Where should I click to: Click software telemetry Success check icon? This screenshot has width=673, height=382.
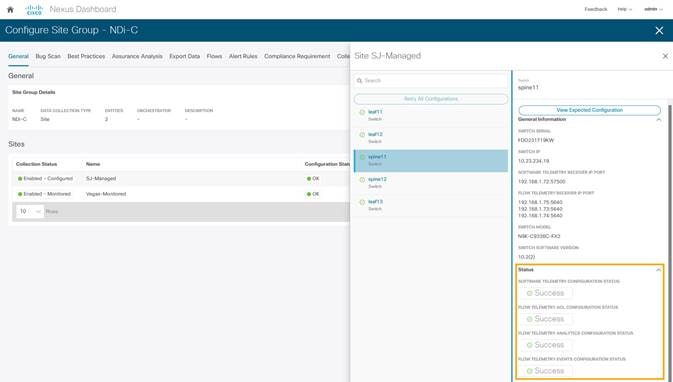529,293
